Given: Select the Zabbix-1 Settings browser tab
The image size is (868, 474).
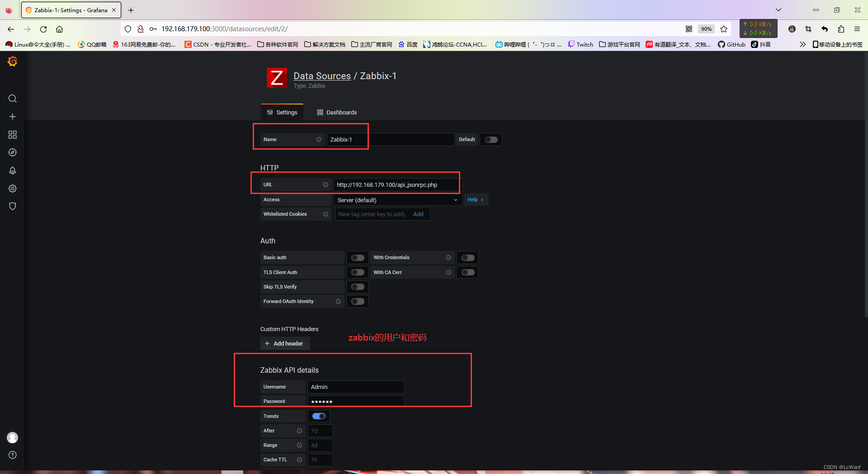Looking at the screenshot, I should point(71,10).
